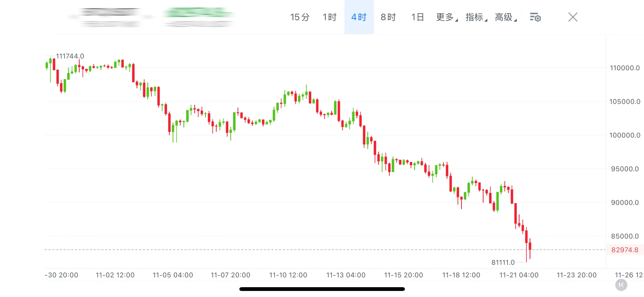
Task: Tap the 100000.0 price axis label
Action: tap(624, 135)
